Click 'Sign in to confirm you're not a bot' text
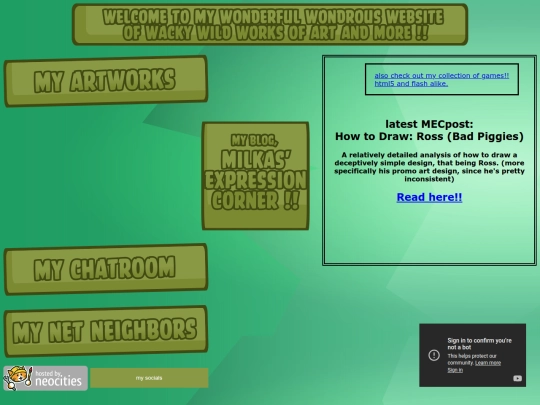 click(479, 344)
